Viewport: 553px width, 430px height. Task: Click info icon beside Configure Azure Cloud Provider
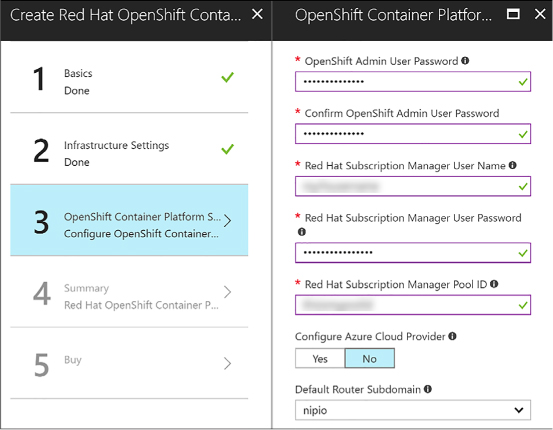point(452,336)
